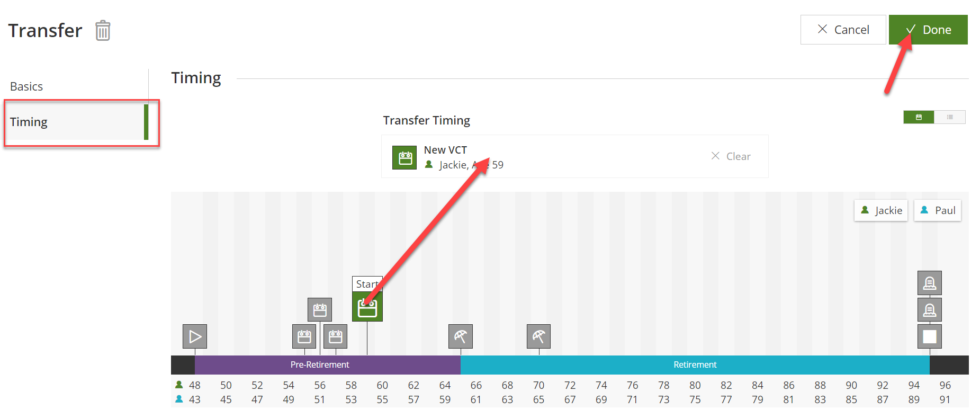The image size is (980, 409).
Task: Delete the transfer using the trash icon
Action: pyautogui.click(x=103, y=31)
